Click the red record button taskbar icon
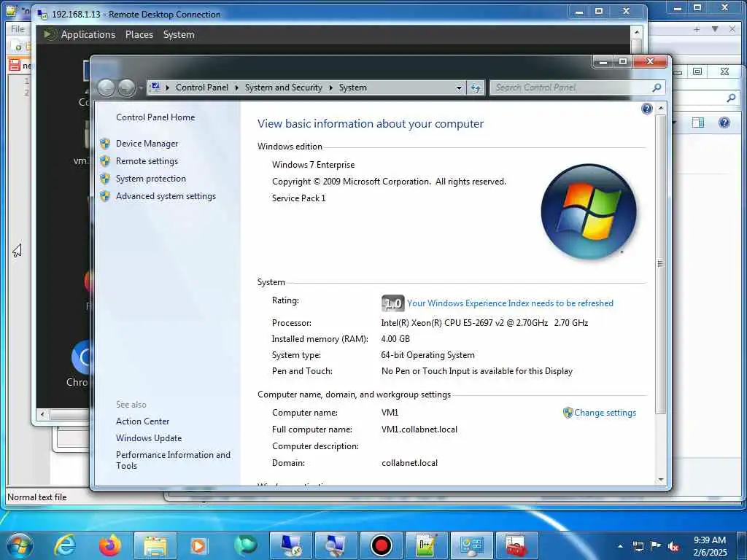This screenshot has height=560, width=747. click(x=381, y=545)
